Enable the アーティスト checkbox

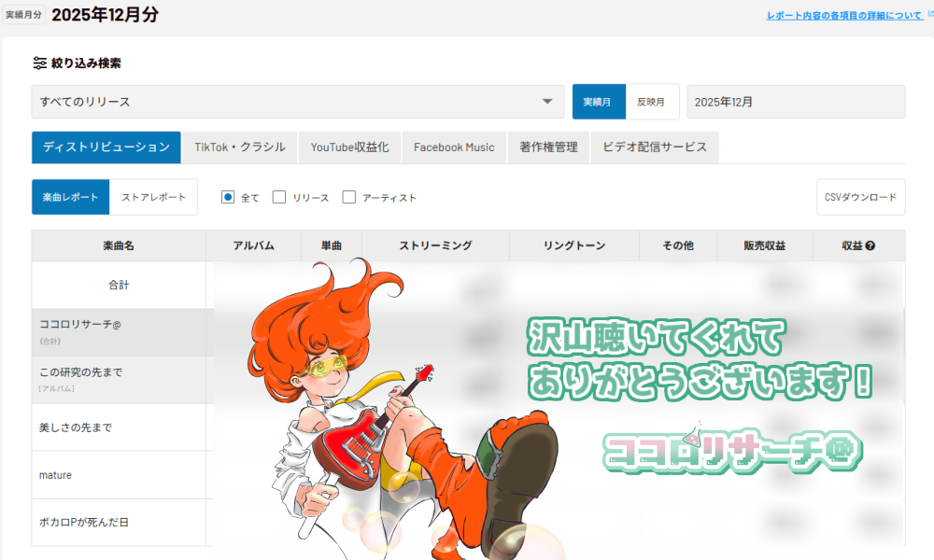[349, 197]
